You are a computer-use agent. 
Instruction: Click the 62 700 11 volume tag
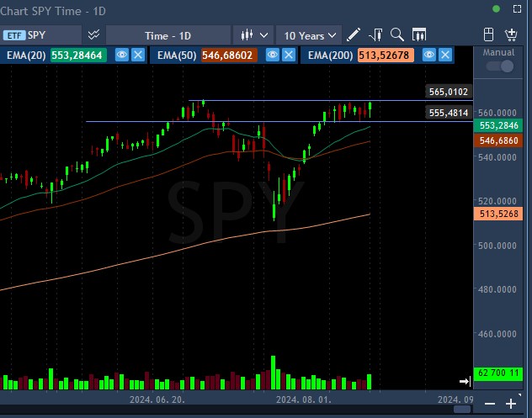coord(498,373)
